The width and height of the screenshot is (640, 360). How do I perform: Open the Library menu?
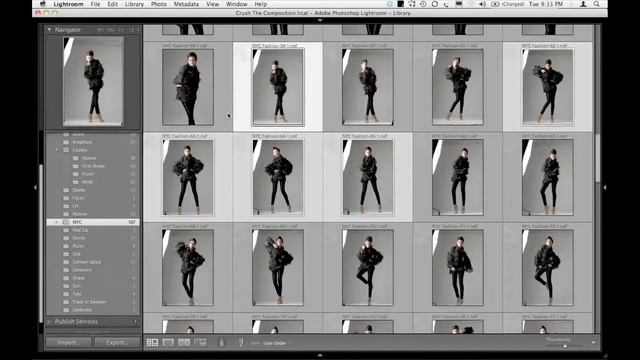[x=134, y=4]
